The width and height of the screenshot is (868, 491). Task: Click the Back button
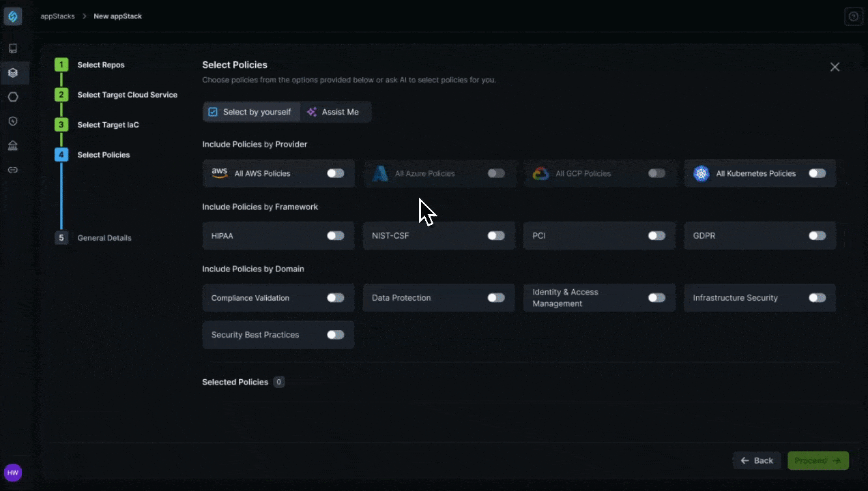coord(756,460)
